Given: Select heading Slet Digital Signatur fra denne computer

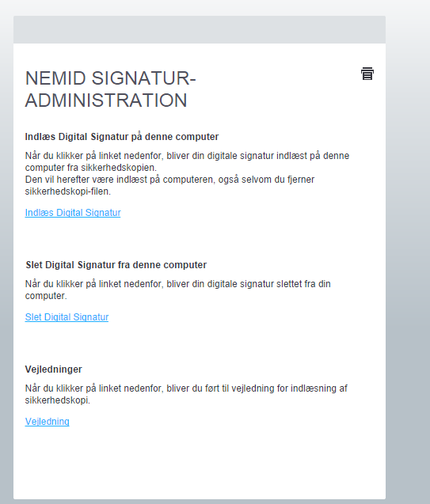Looking at the screenshot, I should click(x=116, y=265).
